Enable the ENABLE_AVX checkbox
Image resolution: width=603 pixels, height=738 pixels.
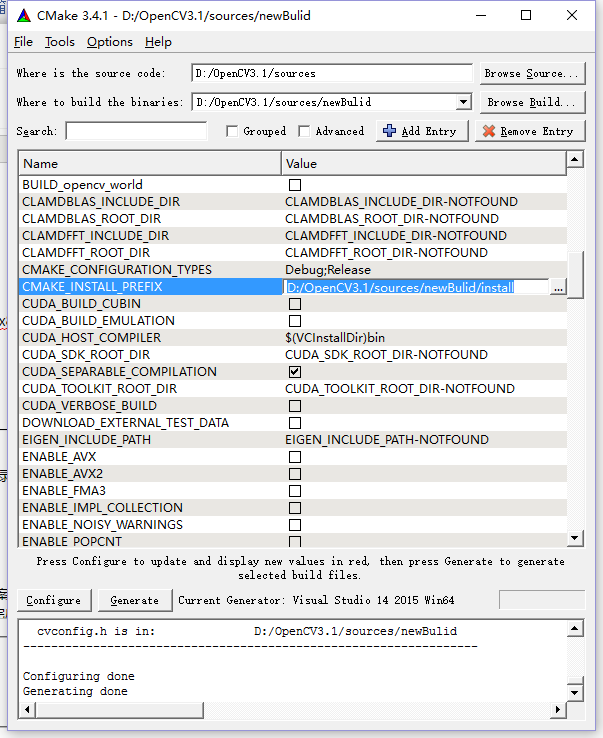pyautogui.click(x=295, y=457)
